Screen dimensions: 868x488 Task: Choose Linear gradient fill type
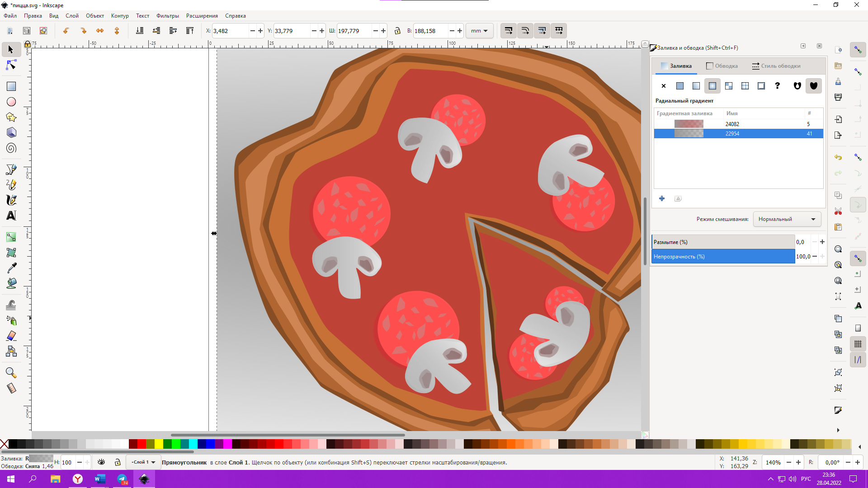pyautogui.click(x=696, y=86)
